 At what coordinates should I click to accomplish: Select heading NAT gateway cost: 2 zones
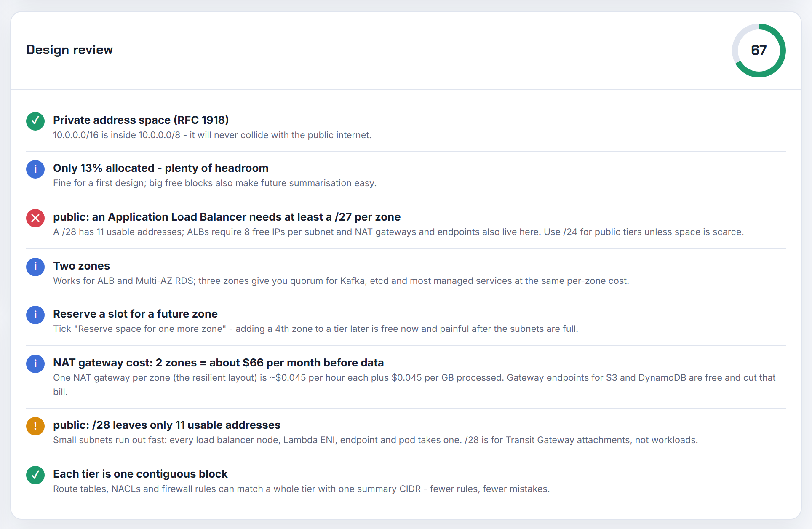tap(219, 363)
